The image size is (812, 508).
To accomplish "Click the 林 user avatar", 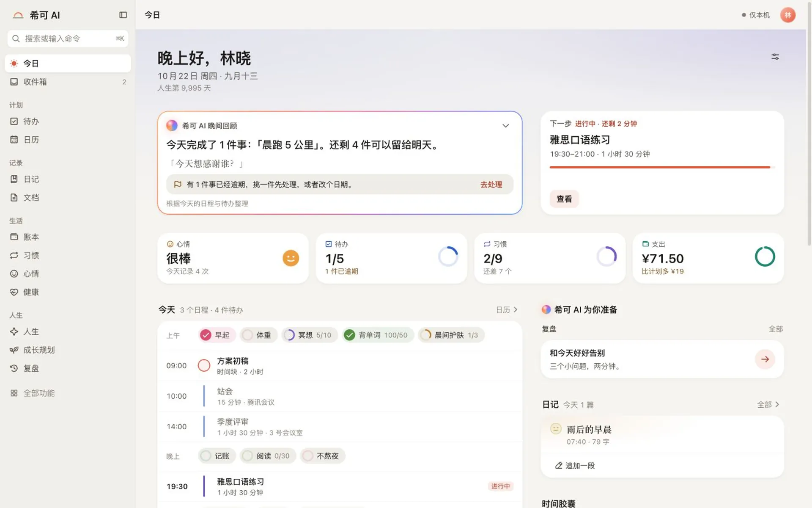I will click(x=788, y=15).
